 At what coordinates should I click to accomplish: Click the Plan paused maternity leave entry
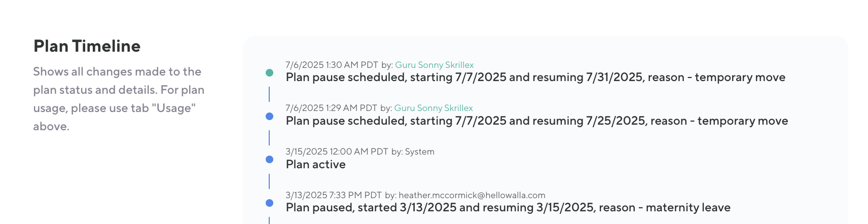pyautogui.click(x=508, y=208)
